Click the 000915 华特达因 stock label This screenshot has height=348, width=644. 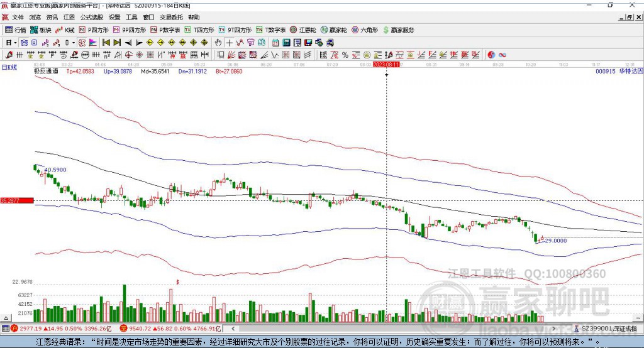[619, 72]
